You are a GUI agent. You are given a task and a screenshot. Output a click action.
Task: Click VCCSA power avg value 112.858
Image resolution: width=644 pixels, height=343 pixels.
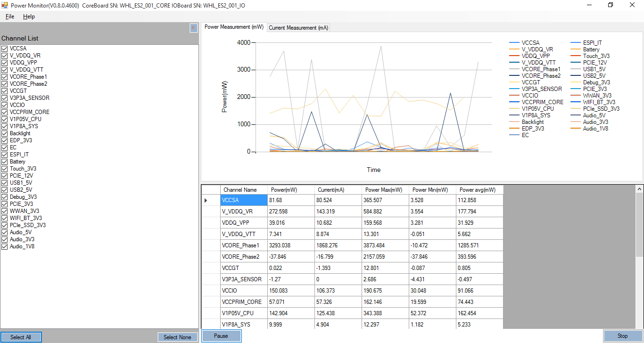479,200
